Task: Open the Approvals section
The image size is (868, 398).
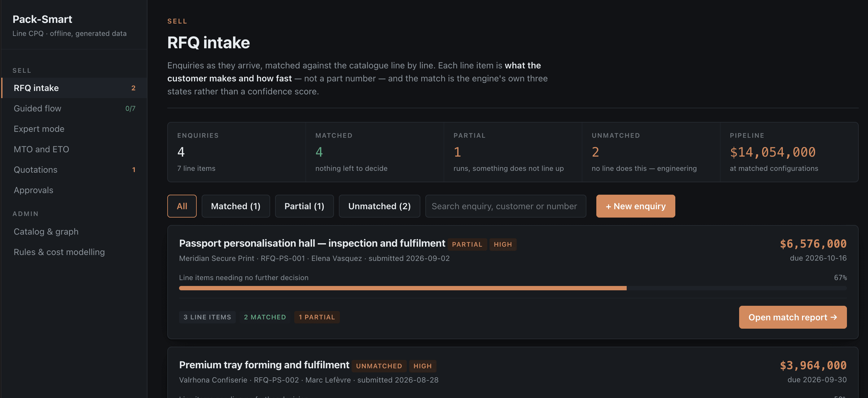Action: point(74,190)
